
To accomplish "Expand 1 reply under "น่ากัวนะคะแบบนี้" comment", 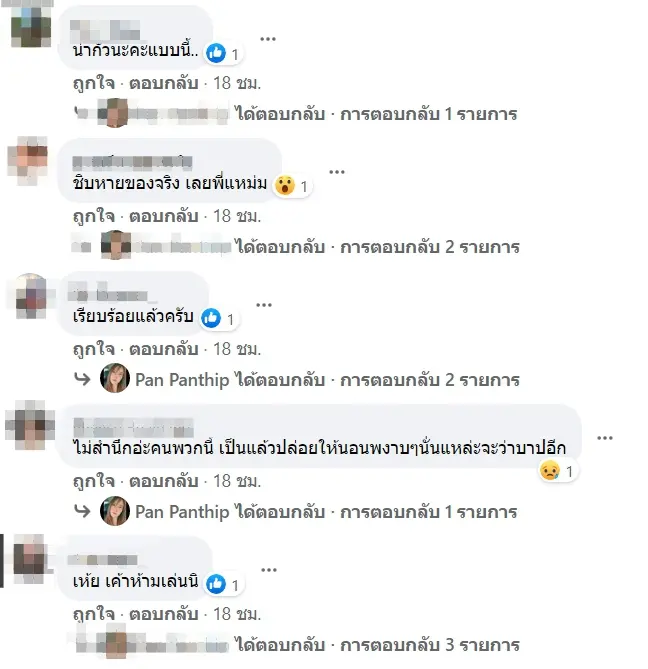I will tap(296, 114).
